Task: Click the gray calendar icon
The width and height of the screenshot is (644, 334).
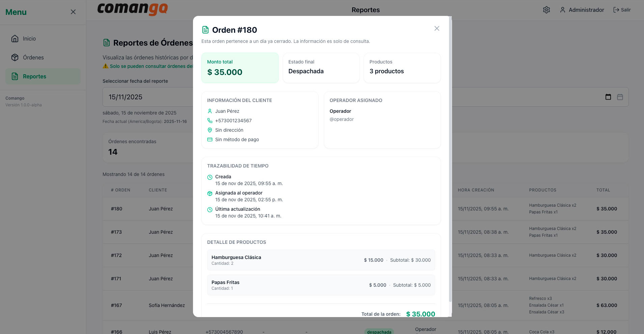Action: 620,97
